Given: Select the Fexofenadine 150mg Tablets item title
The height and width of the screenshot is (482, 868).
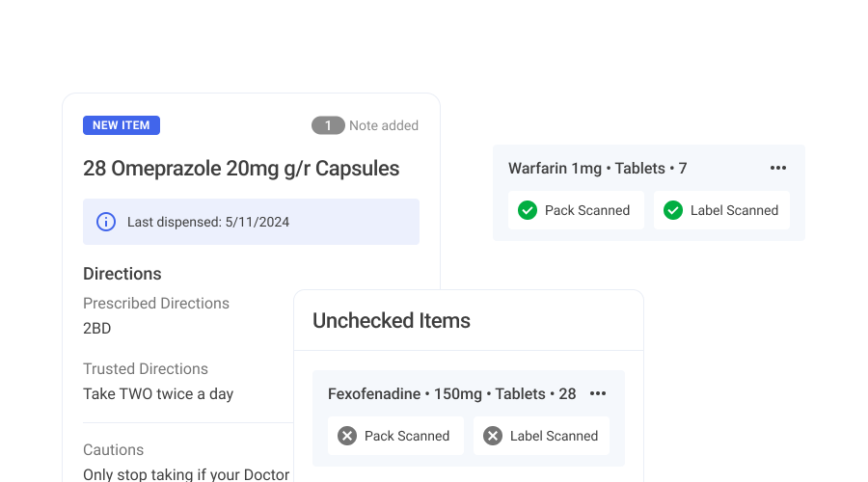Looking at the screenshot, I should [451, 394].
